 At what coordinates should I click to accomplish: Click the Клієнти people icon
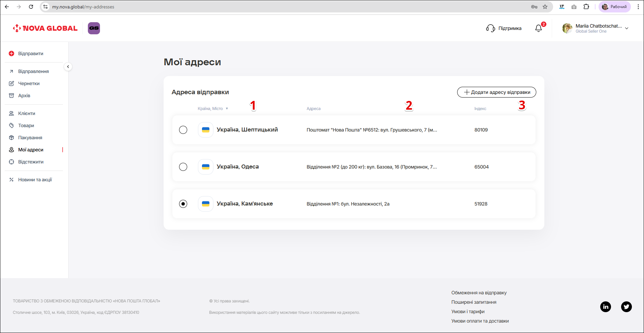11,113
